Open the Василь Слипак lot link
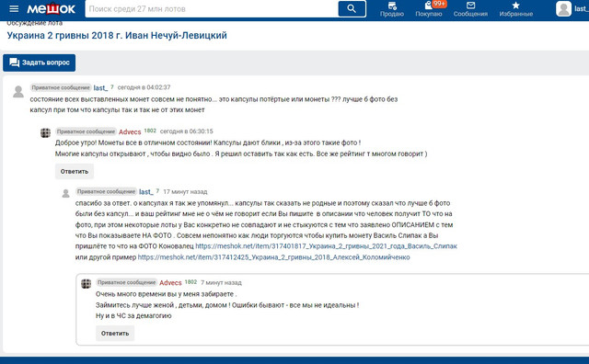Viewport: 589px width, 364px height. coord(326,246)
